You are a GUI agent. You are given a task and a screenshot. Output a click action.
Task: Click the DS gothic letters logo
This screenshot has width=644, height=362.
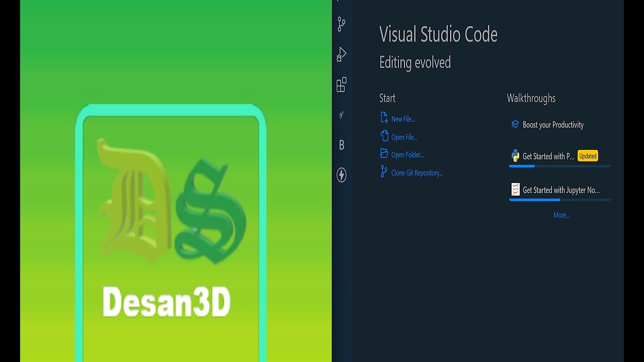(x=172, y=201)
